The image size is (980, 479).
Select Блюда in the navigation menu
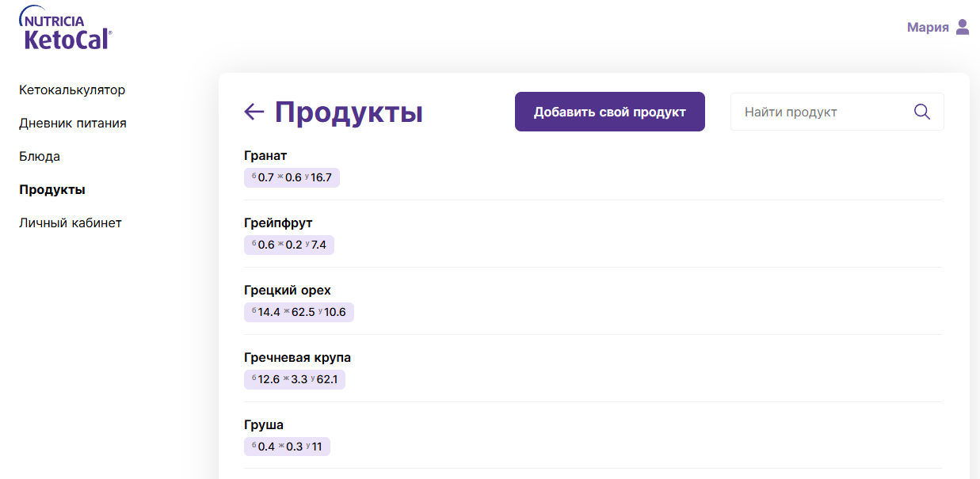pyautogui.click(x=39, y=156)
